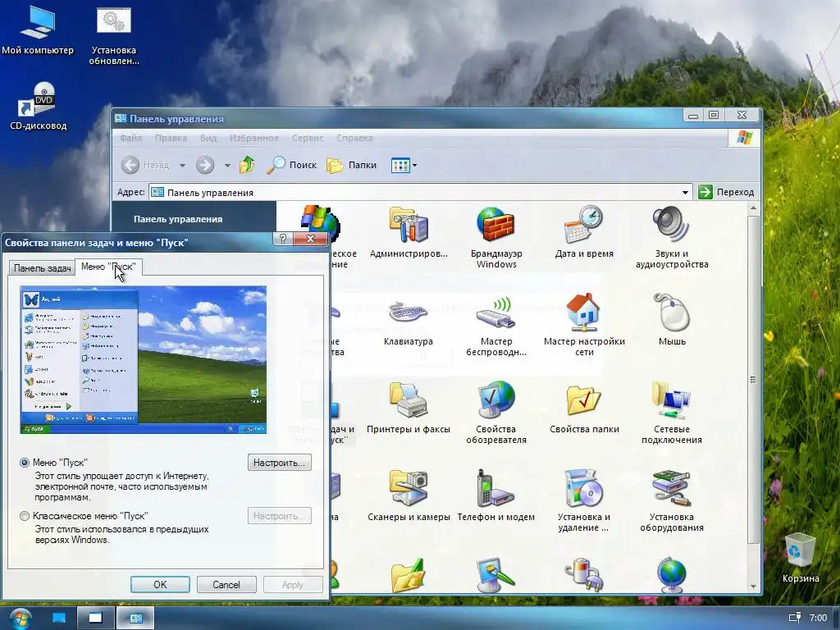Viewport: 840px width, 630px height.
Task: Click the Forward arrow toolbar icon
Action: 204,165
